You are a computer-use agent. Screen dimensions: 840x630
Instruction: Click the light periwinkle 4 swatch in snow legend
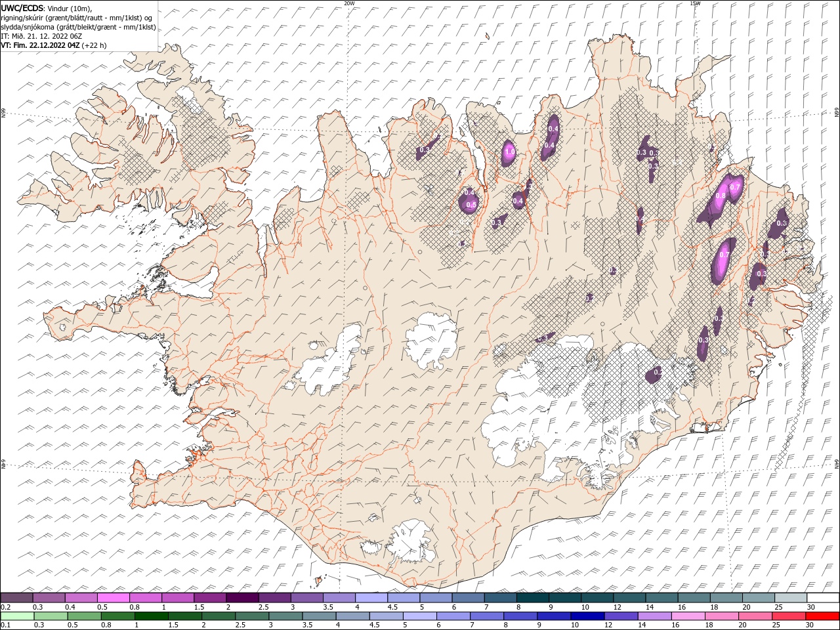(371, 598)
